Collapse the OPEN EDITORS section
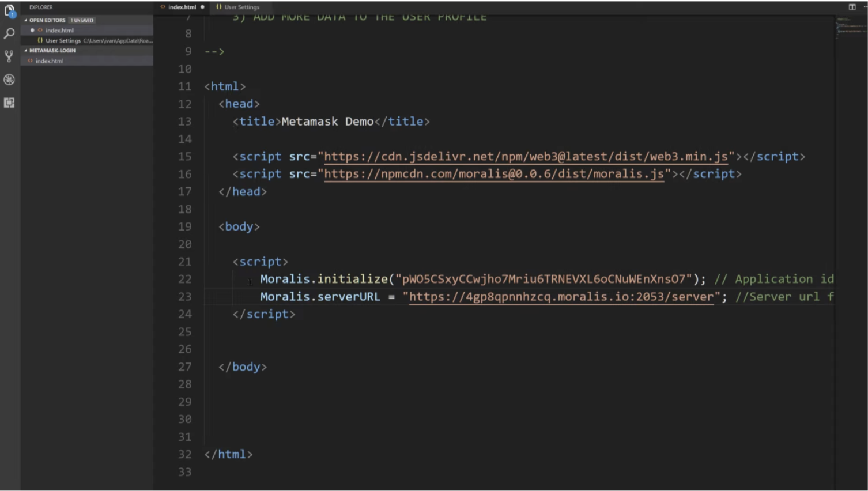 (25, 20)
